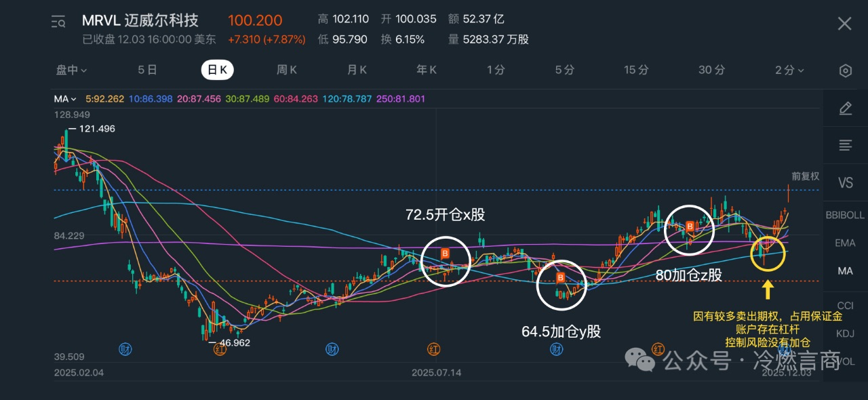This screenshot has width=868, height=400.
Task: Click the B buy marker near 72.5
Action: 445,254
